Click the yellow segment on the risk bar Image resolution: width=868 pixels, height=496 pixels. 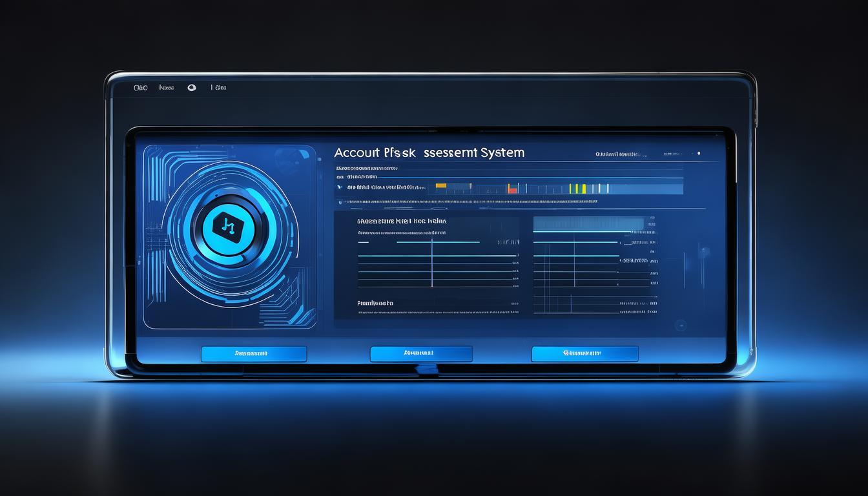pos(441,186)
